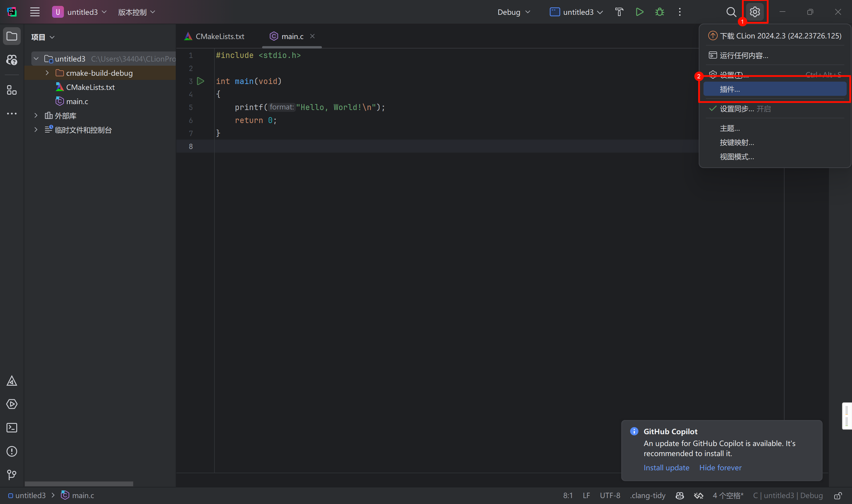Choose 运行任何内容... menu entry
Screen dimensions: 852x504
(774, 55)
